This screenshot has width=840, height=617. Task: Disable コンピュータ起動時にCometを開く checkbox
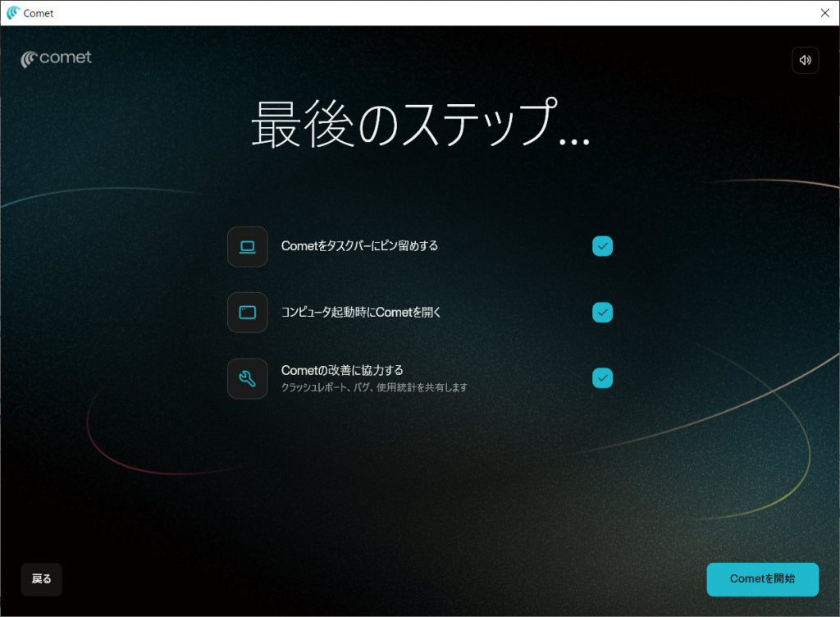[602, 313]
